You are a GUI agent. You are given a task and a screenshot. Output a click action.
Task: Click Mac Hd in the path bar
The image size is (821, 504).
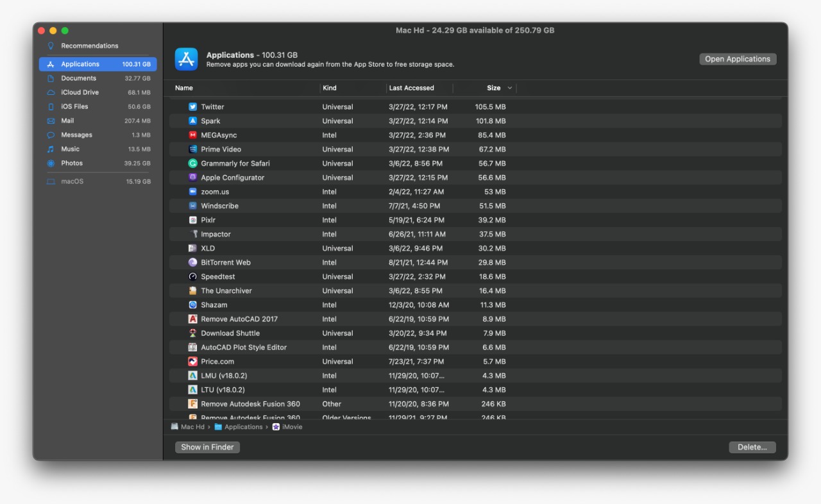pyautogui.click(x=187, y=427)
